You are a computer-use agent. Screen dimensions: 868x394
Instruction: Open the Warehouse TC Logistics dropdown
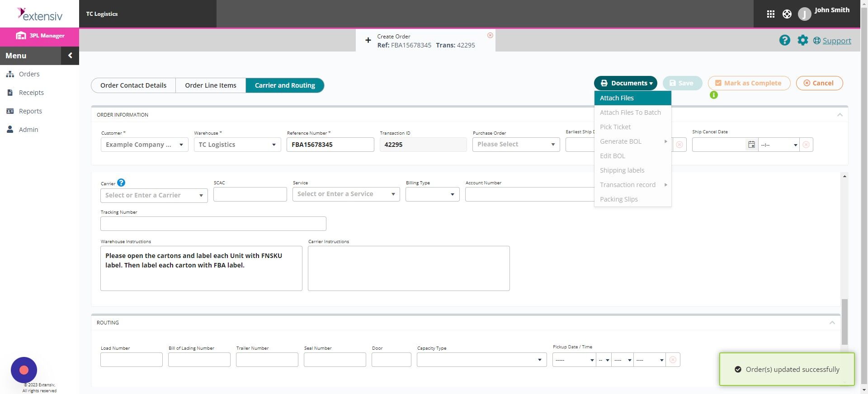237,145
